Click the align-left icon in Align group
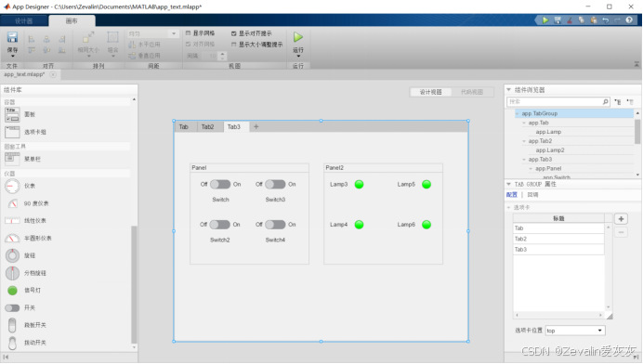The width and height of the screenshot is (643, 364). [x=32, y=39]
